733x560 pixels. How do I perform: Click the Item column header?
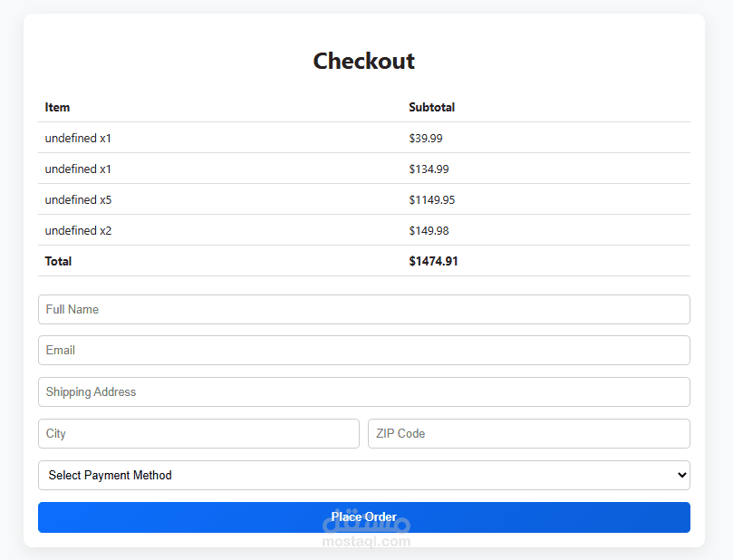(57, 107)
